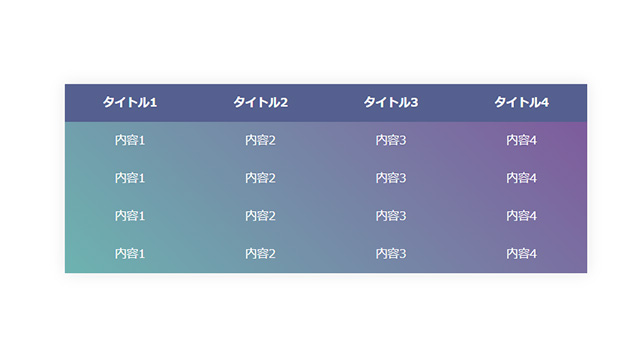Select 内容2 in the first row
Viewport: 640px width, 360px height.
(260, 140)
